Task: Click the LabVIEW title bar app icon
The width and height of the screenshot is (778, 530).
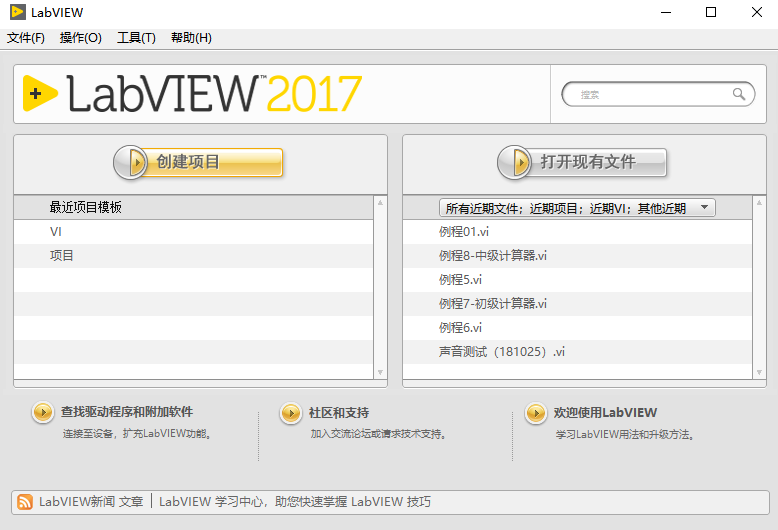Action: [17, 12]
